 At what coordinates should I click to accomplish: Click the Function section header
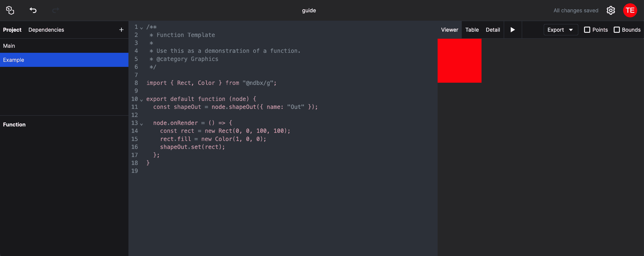14,124
